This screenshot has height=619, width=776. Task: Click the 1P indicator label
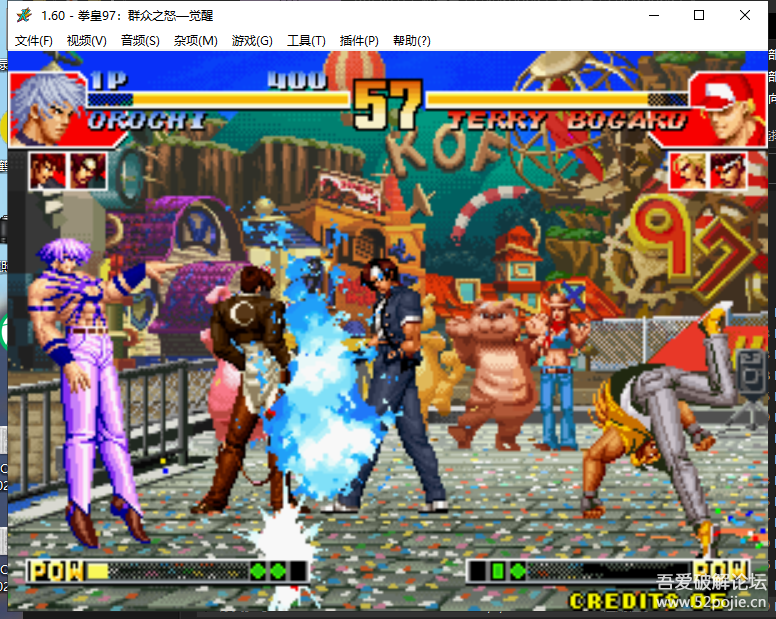(108, 80)
